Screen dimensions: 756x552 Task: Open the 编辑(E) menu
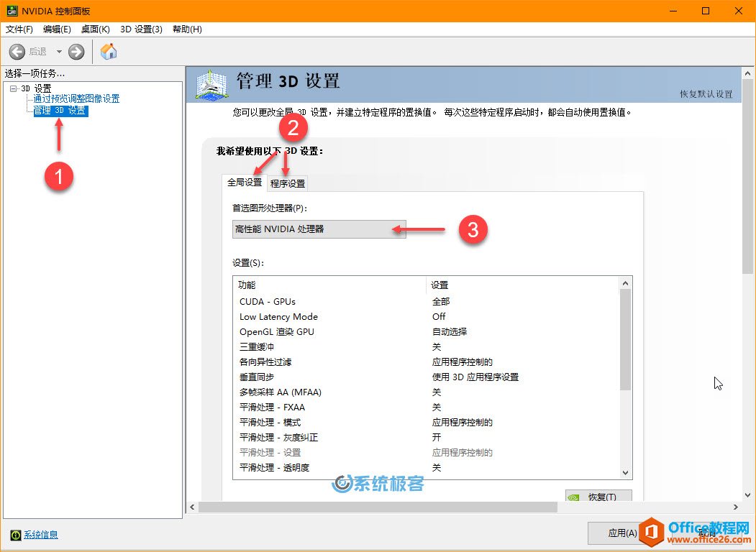point(57,29)
